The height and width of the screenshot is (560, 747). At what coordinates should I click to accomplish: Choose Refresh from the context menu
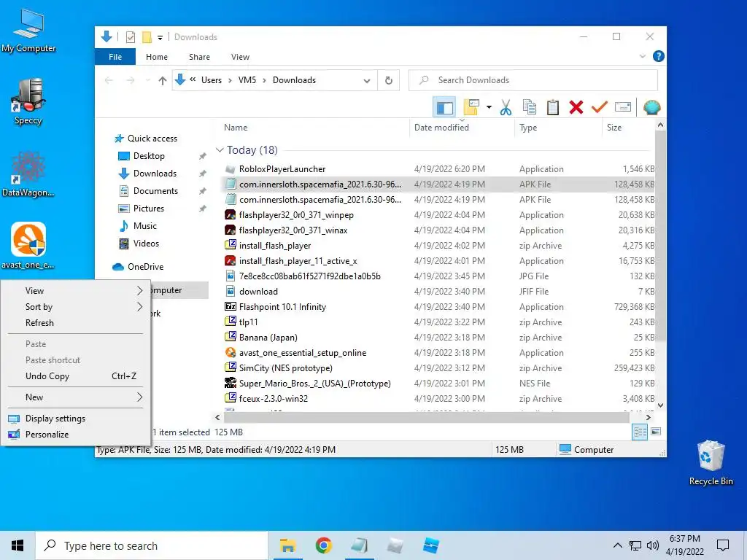(76, 323)
